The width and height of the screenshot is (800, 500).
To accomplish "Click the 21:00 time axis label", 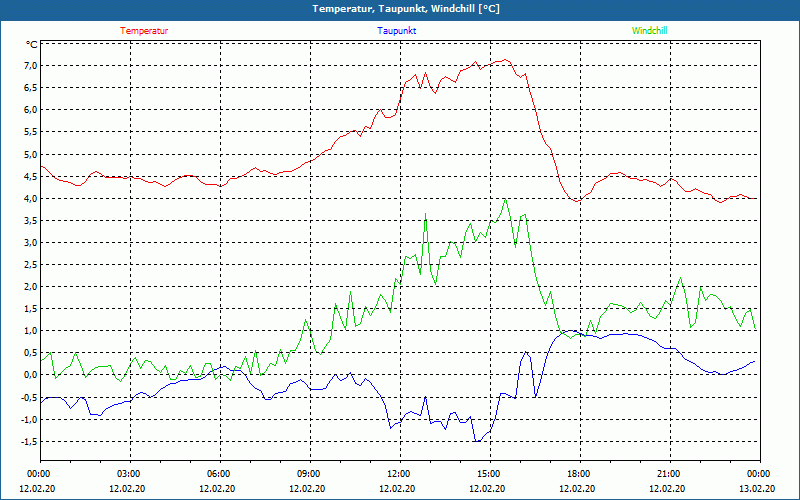I will (x=670, y=474).
